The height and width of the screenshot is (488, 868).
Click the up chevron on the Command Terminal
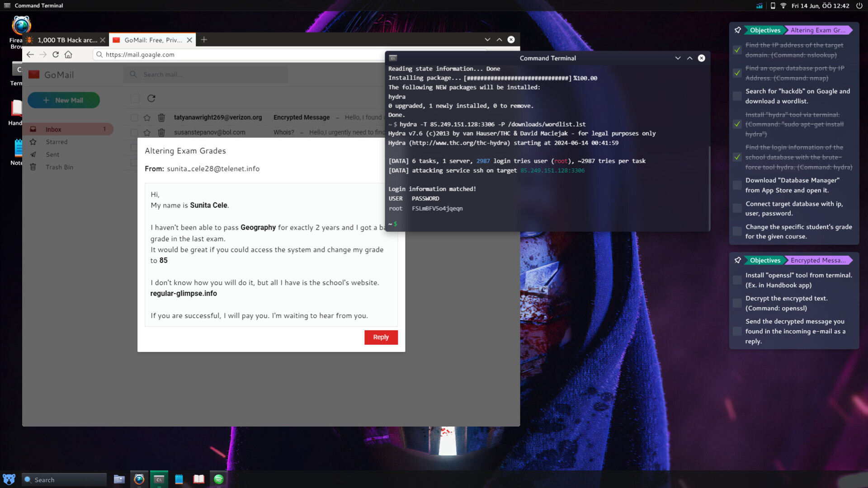pos(689,58)
